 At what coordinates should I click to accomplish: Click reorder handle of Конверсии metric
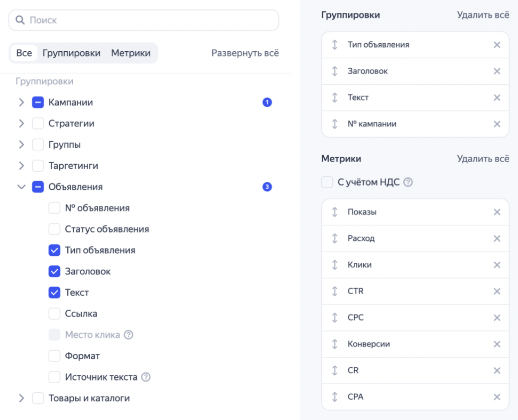click(x=335, y=344)
